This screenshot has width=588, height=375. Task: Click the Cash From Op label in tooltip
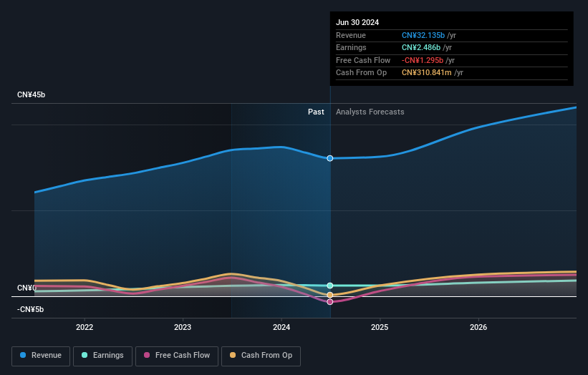361,73
